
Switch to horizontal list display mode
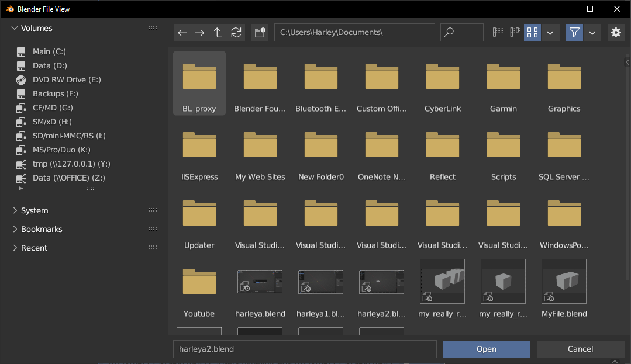coord(514,32)
